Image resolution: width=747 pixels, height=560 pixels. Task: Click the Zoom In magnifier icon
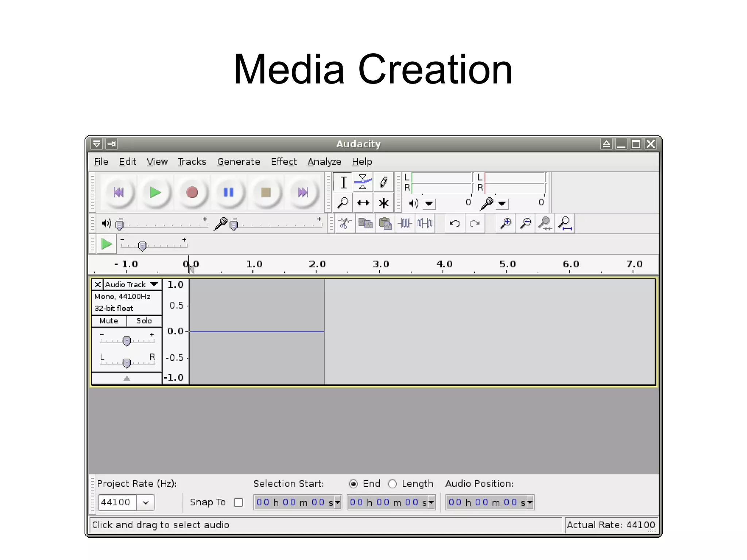coord(506,223)
